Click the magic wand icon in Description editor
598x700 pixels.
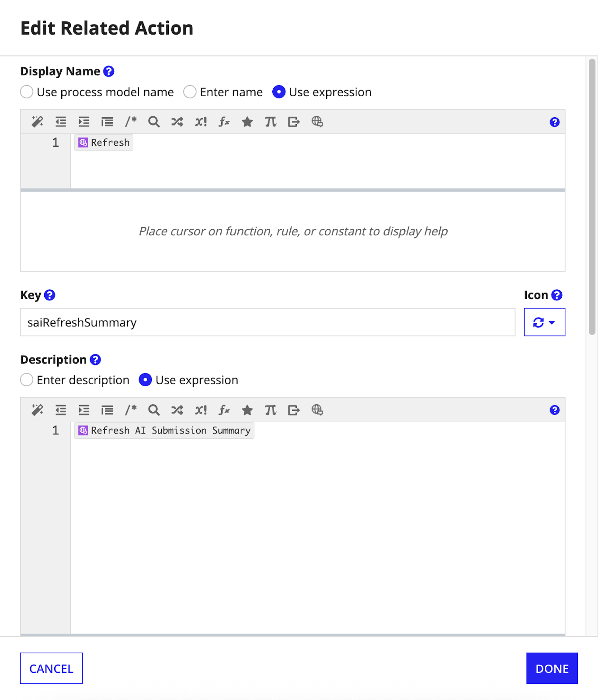pyautogui.click(x=38, y=410)
